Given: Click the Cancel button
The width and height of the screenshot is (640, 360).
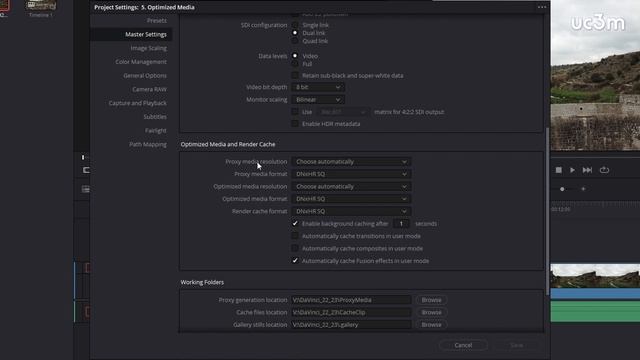Looking at the screenshot, I should 463,345.
